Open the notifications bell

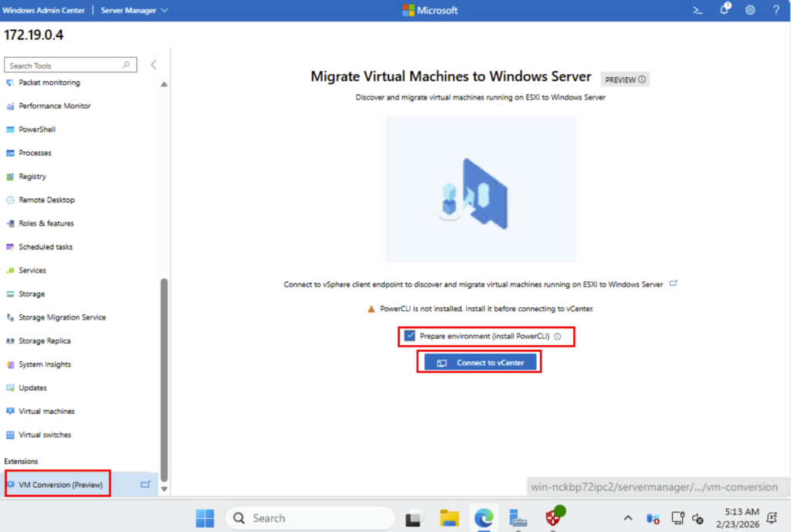725,10
